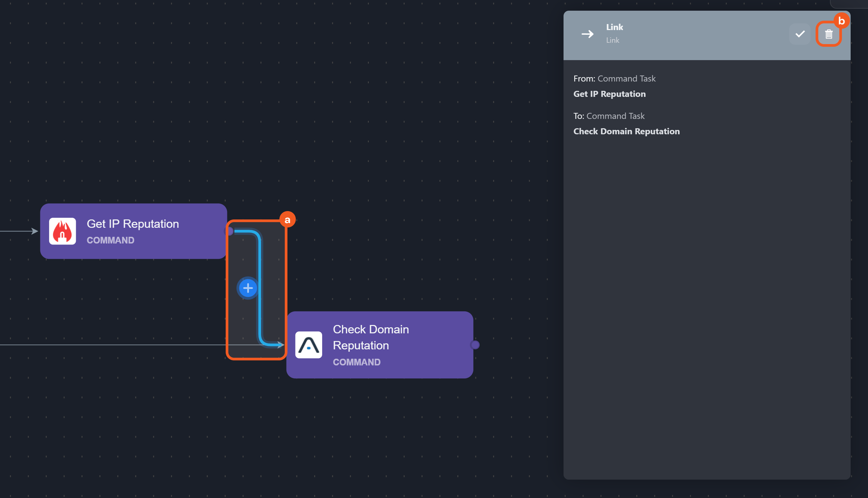This screenshot has width=868, height=498.
Task: Click the logo icon on Check Domain Reputation
Action: click(x=308, y=345)
